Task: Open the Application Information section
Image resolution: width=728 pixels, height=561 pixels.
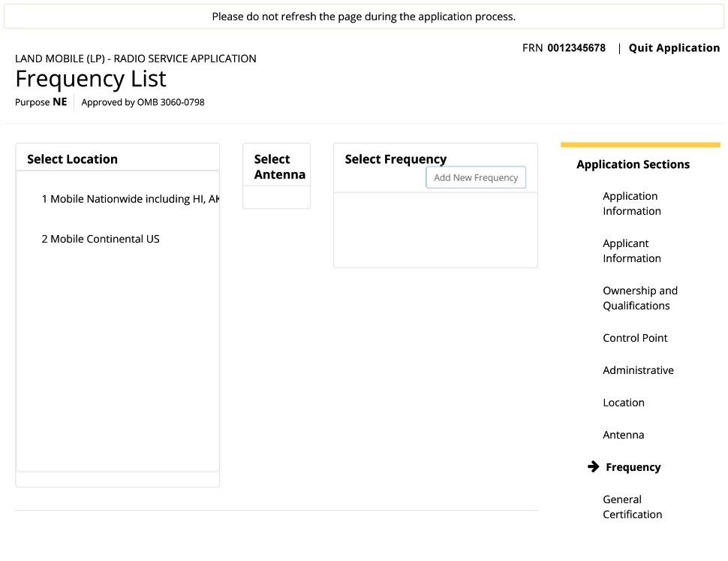Action: pos(631,204)
